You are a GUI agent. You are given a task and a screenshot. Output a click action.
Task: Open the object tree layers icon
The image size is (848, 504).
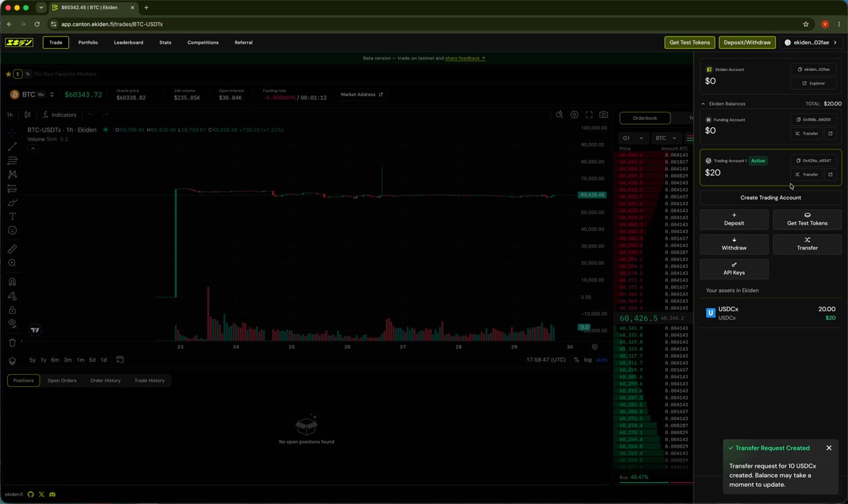click(x=12, y=361)
